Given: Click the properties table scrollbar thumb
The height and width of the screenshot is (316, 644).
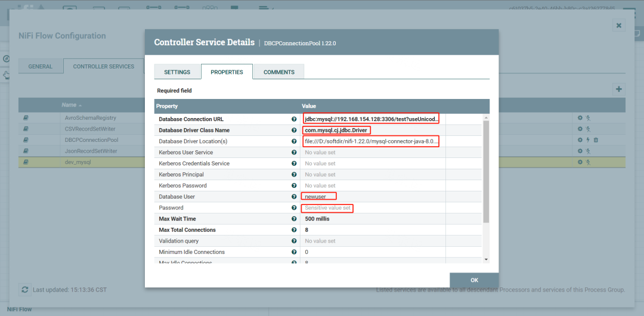Looking at the screenshot, I should point(486,172).
